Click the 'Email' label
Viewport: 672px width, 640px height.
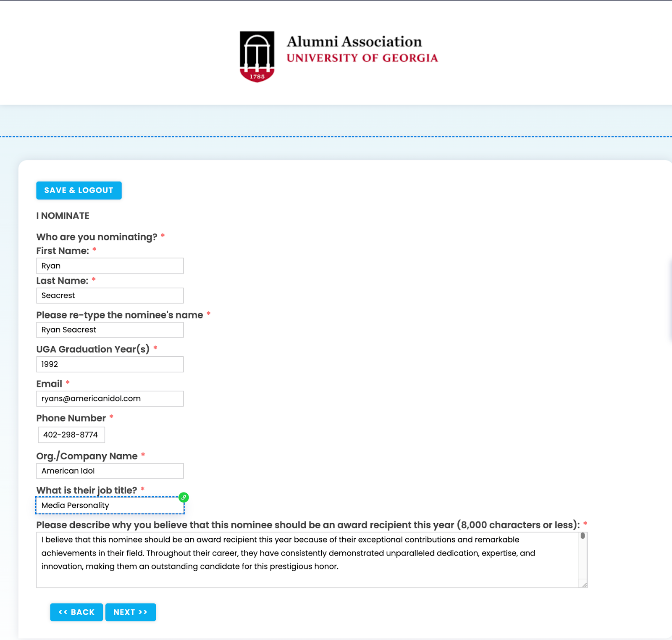49,384
